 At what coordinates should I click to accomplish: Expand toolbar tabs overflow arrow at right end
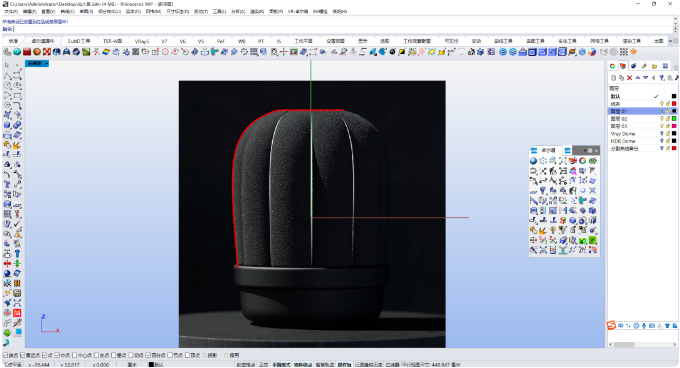[670, 41]
